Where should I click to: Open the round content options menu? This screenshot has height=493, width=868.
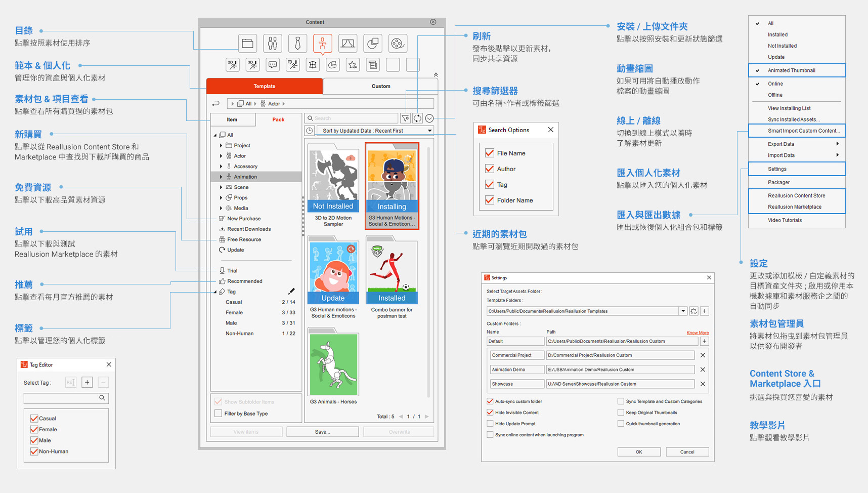429,118
